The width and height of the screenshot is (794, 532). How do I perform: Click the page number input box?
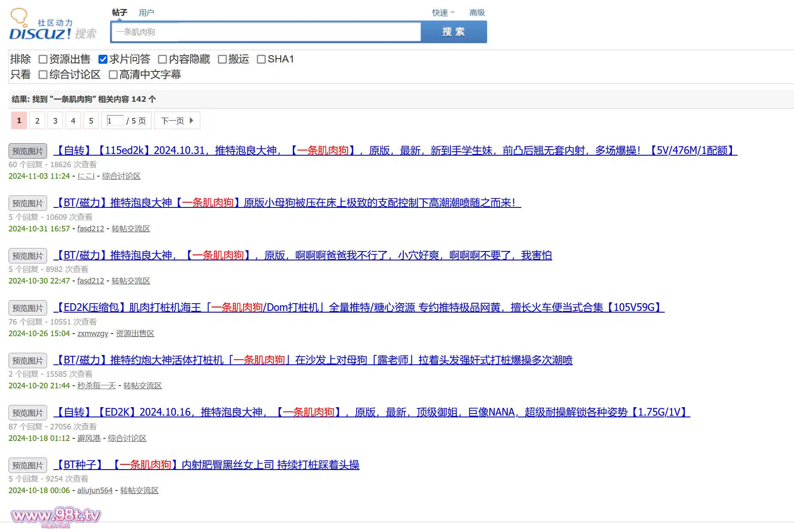(115, 121)
